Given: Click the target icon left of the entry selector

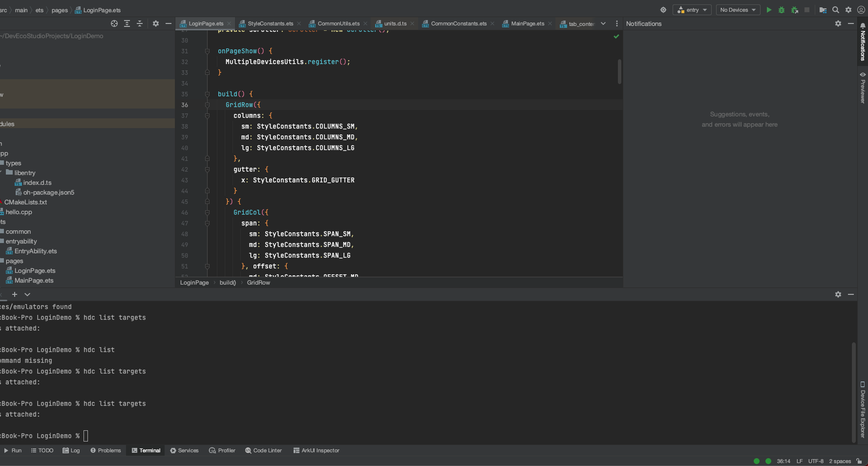Looking at the screenshot, I should tap(663, 10).
